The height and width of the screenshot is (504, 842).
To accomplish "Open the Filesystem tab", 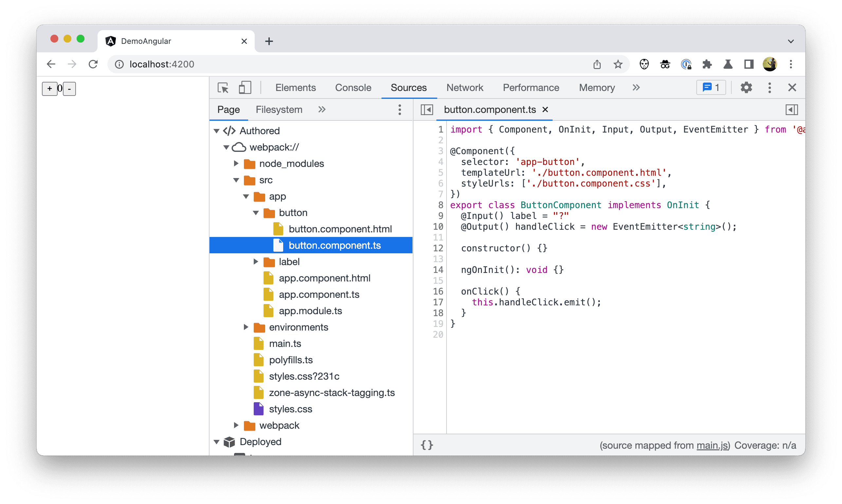I will (278, 110).
